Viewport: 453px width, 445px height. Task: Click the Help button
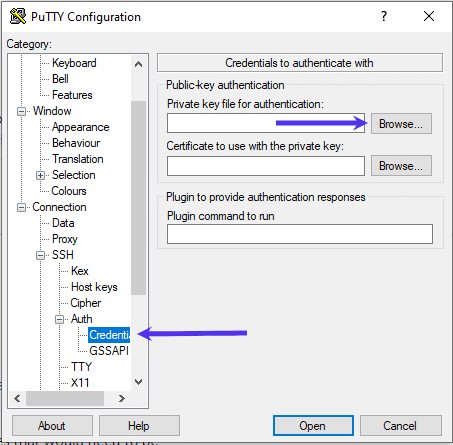(x=139, y=426)
